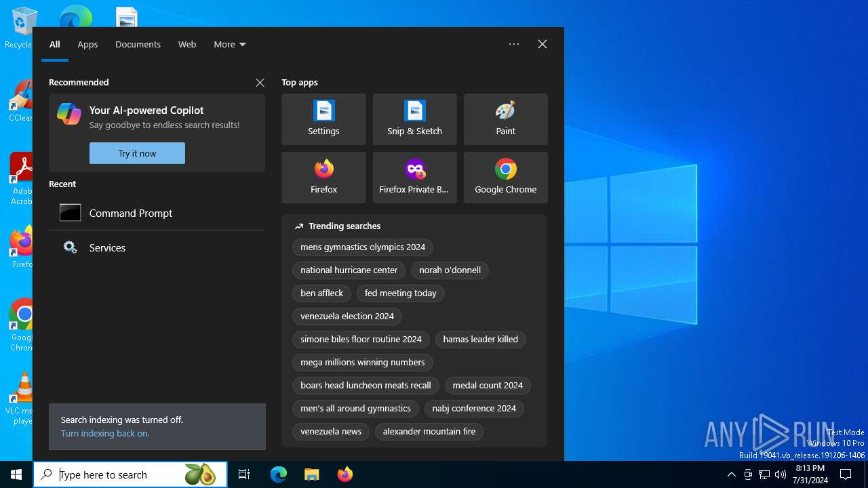Open File Explorer from the taskbar
Viewport: 868px width, 488px height.
311,474
